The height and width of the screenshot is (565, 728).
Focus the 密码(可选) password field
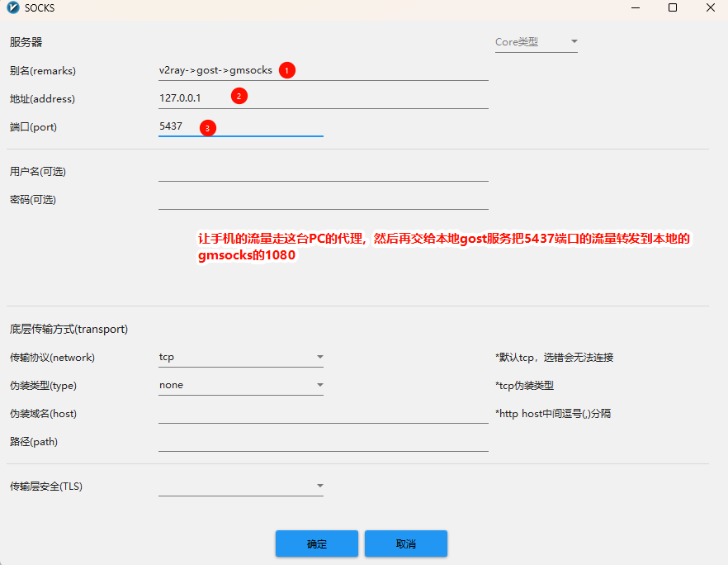point(323,199)
